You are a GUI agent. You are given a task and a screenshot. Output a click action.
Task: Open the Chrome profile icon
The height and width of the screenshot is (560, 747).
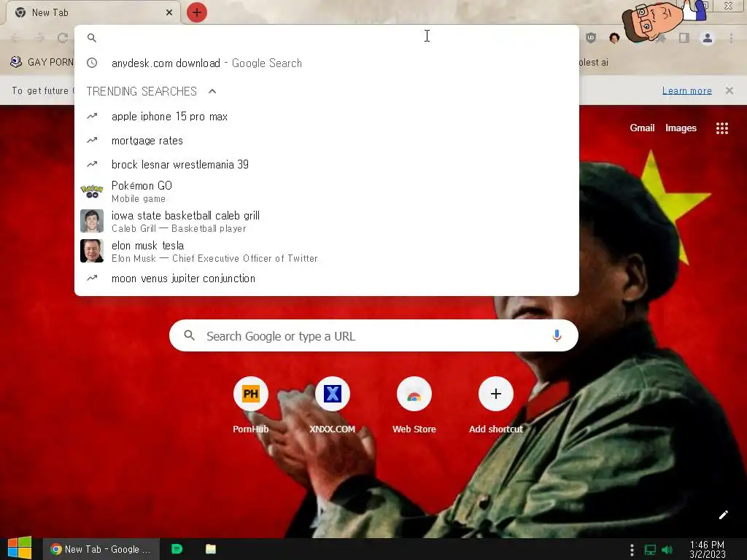tap(708, 38)
